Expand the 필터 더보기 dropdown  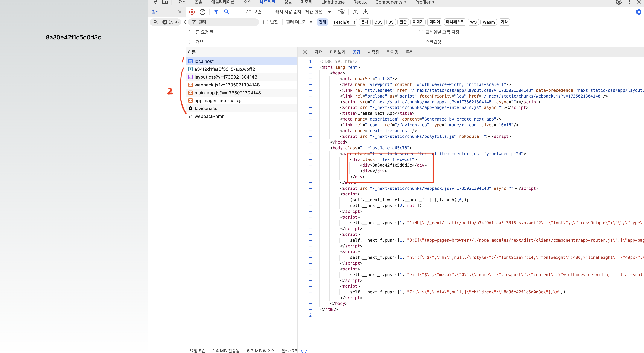pyautogui.click(x=299, y=22)
